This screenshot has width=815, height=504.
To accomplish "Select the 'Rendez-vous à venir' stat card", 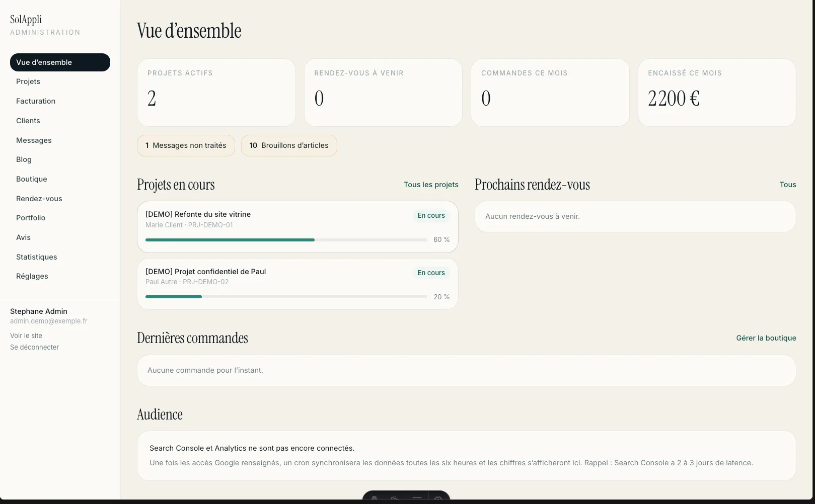I will click(x=383, y=93).
